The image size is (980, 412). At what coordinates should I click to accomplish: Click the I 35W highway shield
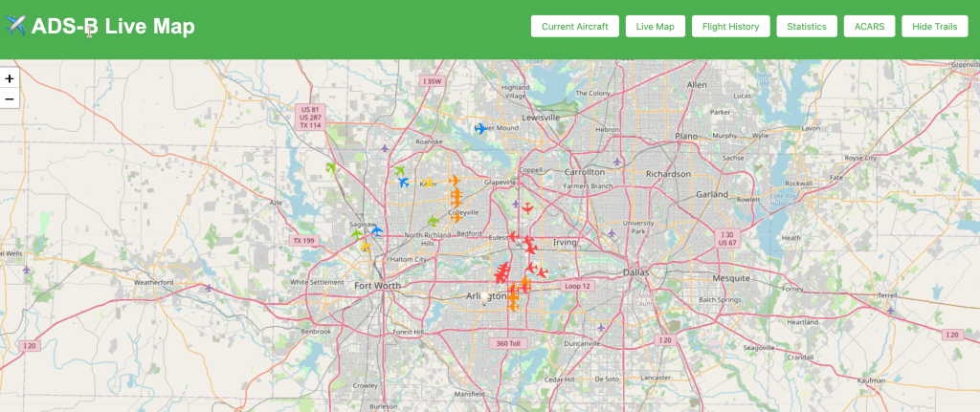[x=432, y=81]
